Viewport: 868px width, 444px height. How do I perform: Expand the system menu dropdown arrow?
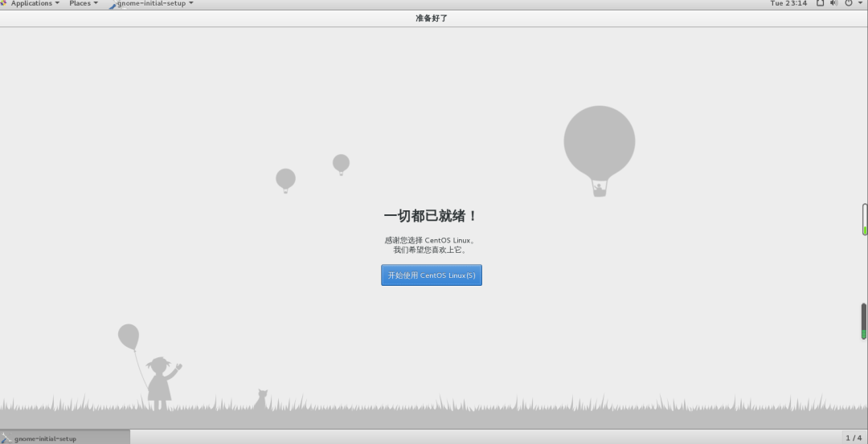[860, 3]
